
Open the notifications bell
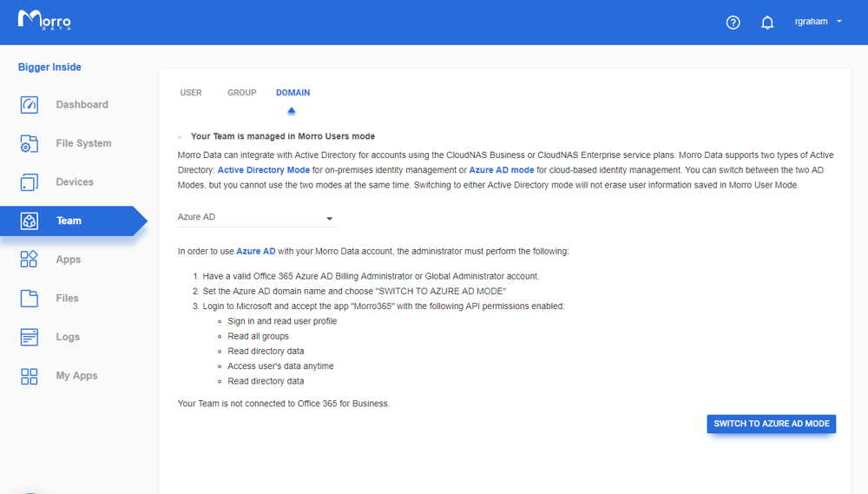click(x=767, y=23)
